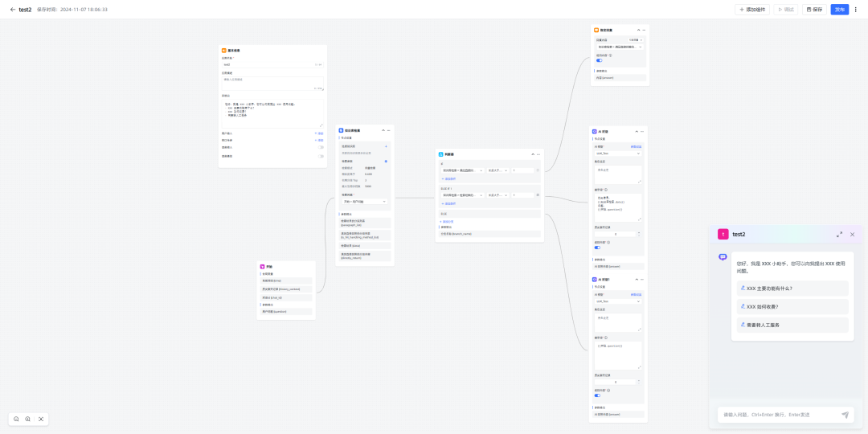Toggle the 返回内容 switch in the 指定回复 node
868x434 pixels.
pos(599,60)
